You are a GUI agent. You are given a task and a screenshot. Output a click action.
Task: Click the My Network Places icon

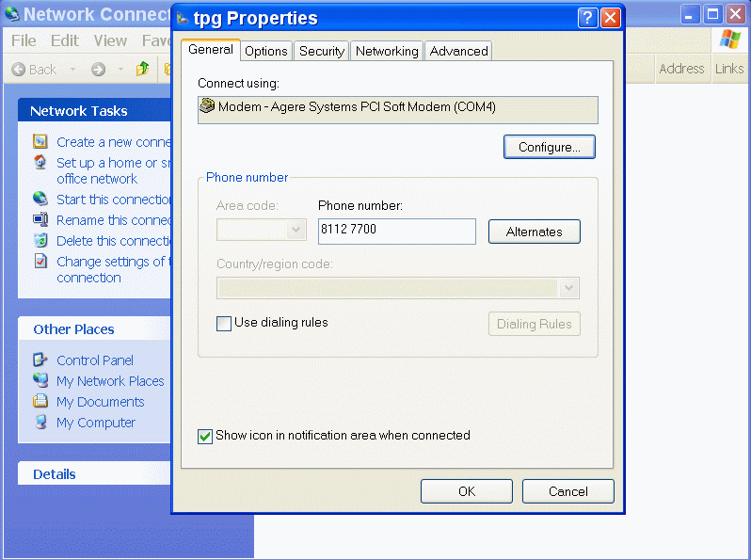point(40,380)
